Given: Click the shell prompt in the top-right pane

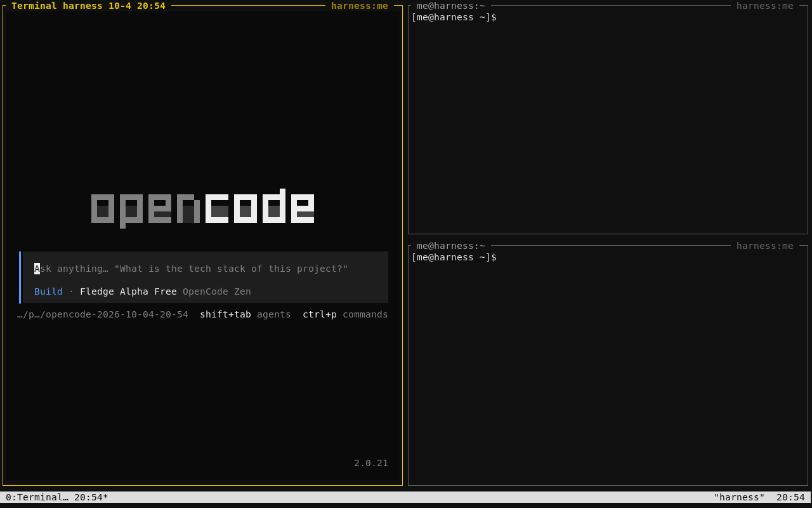Looking at the screenshot, I should coord(454,17).
